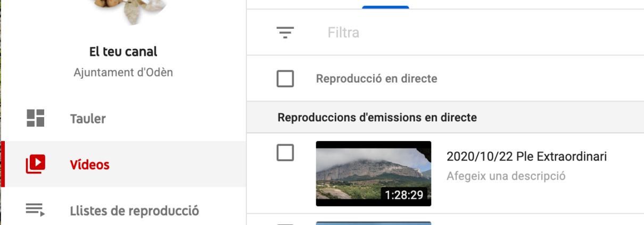644x225 pixels.
Task: Click the Reproduccions d'emissions en directe section header
Action: point(377,117)
